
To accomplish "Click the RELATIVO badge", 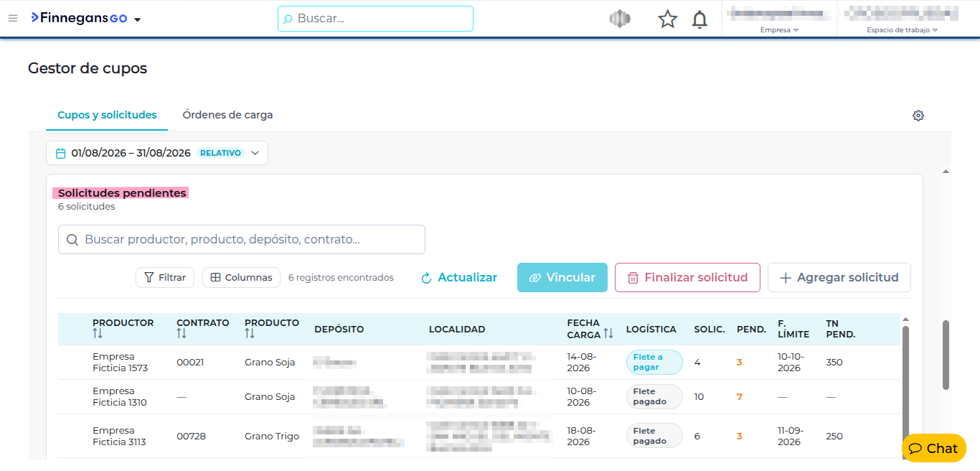I will [x=220, y=153].
